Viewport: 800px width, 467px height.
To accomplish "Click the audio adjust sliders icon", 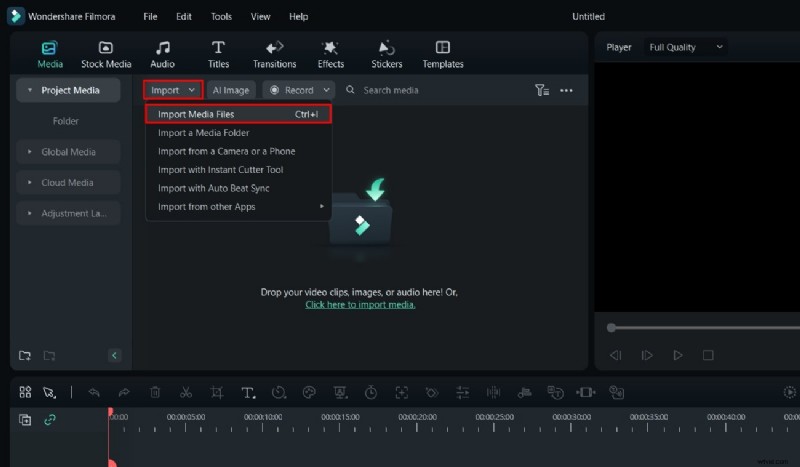I will coord(463,392).
